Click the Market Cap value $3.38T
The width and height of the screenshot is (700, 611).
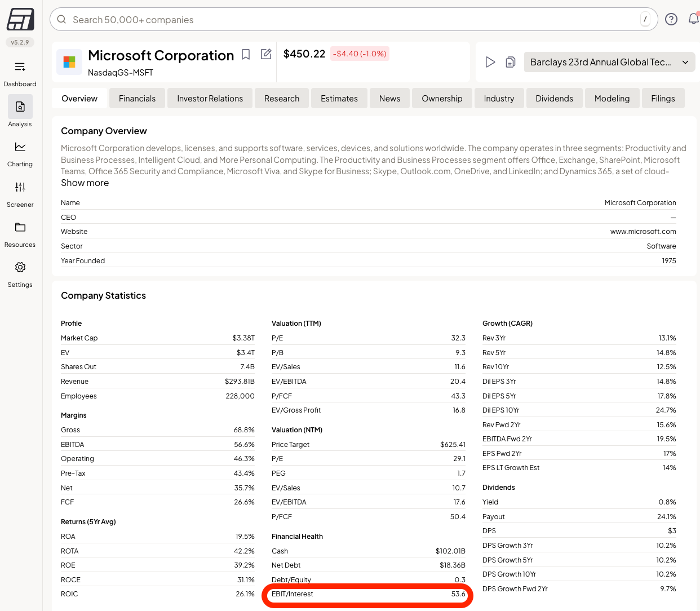tap(244, 338)
